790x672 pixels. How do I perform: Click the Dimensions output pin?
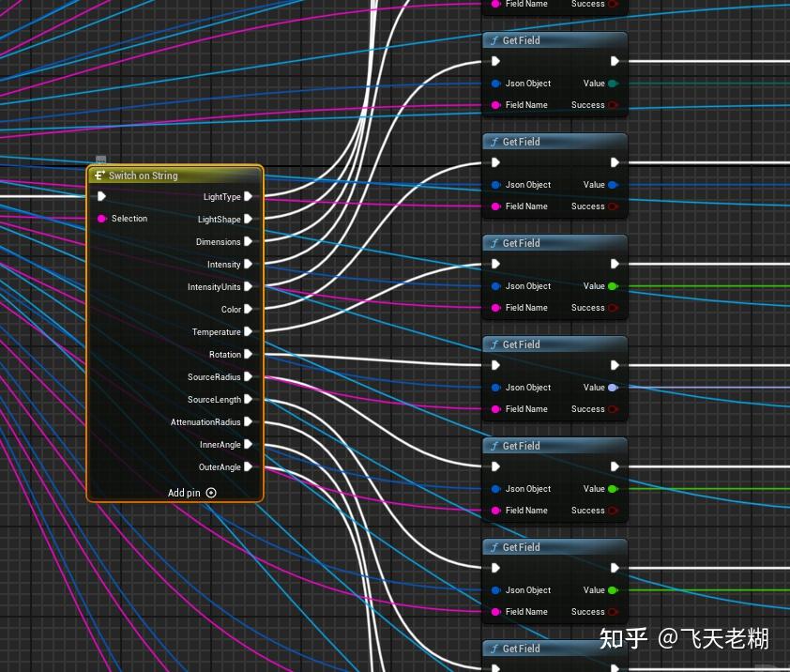[x=249, y=241]
